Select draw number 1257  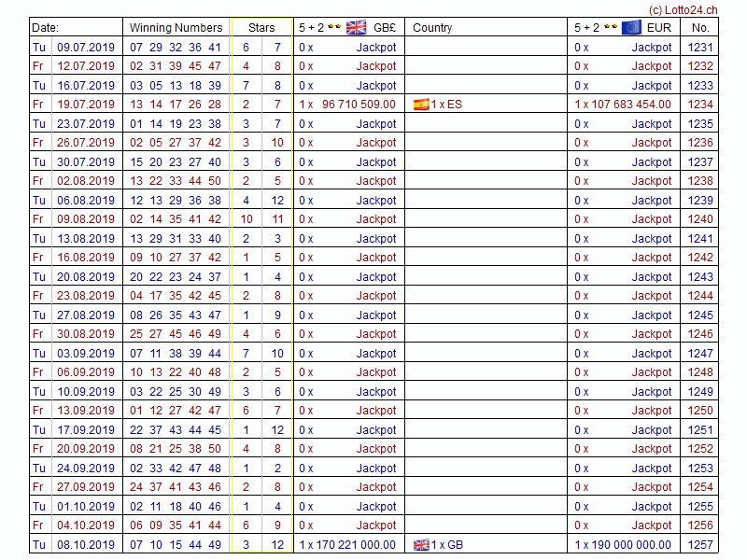(x=700, y=545)
